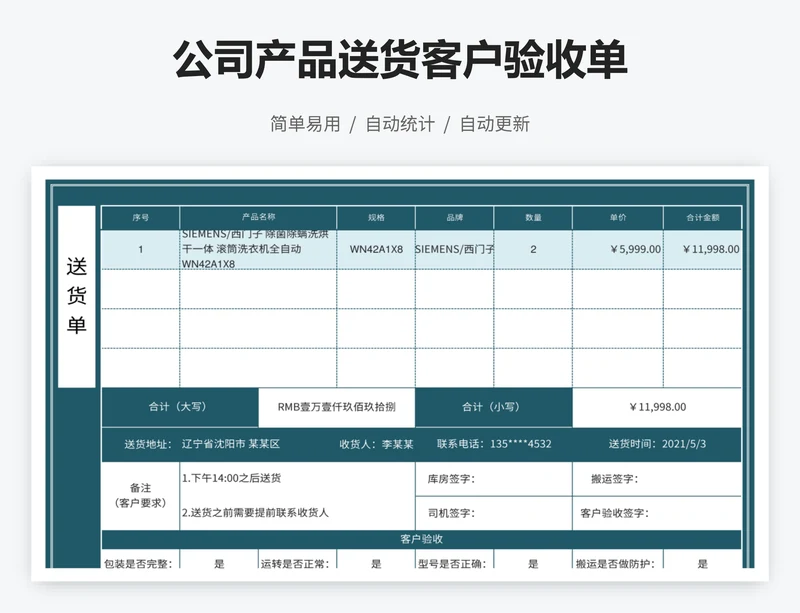Image resolution: width=800 pixels, height=613 pixels.
Task: Click the 备注（客户要求）cell
Action: tap(140, 496)
